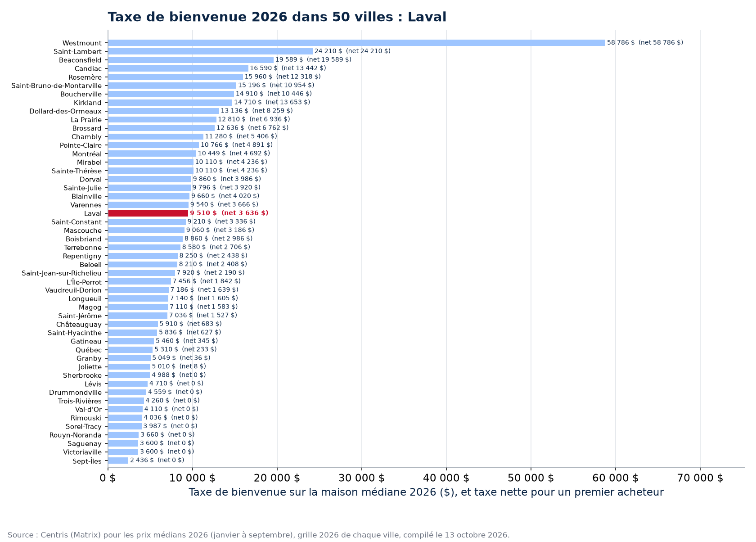This screenshot has height=542, width=756.
Task: Click the Laval city label
Action: click(93, 214)
